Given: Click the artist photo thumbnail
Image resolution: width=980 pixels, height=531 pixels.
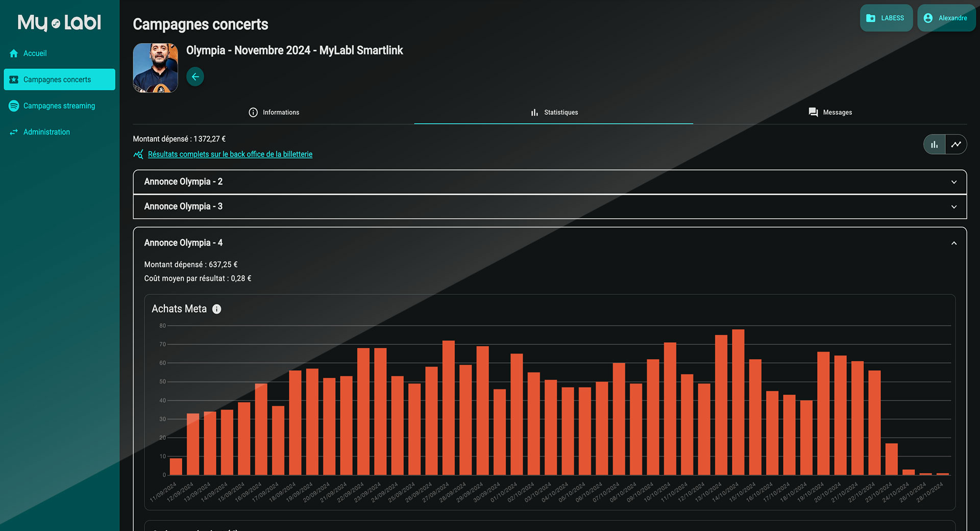Looking at the screenshot, I should pos(155,68).
